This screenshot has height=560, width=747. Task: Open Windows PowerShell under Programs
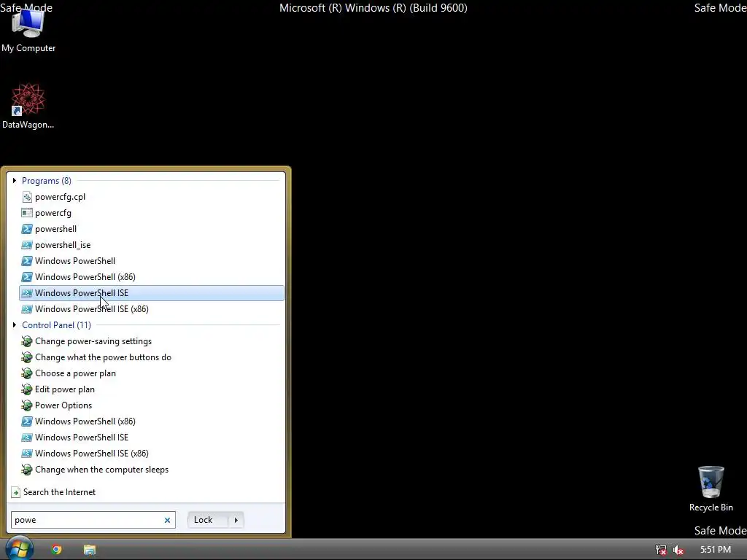point(152,261)
